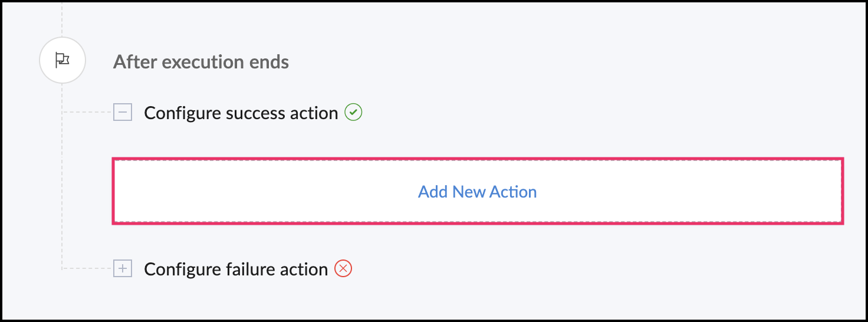Click the Add New Action link text
Screen dimensions: 868x322
[478, 192]
